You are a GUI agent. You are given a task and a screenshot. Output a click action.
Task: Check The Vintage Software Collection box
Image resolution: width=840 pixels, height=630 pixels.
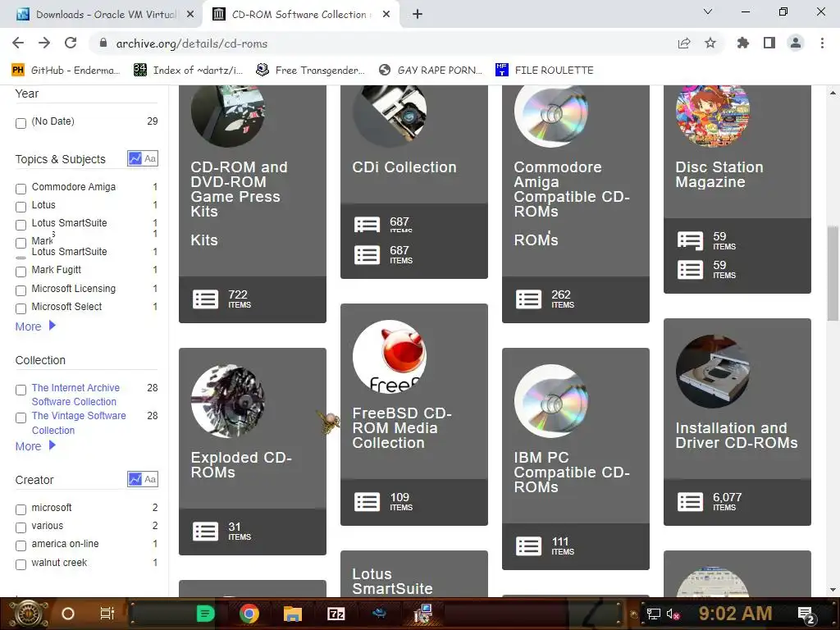[x=21, y=418]
